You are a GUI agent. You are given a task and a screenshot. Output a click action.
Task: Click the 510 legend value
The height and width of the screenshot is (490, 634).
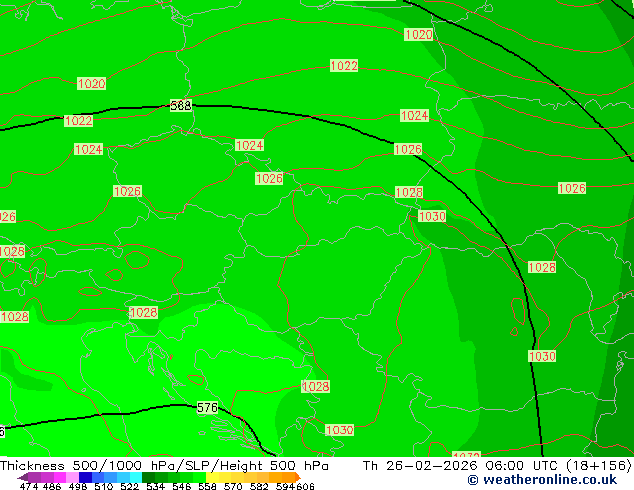pyautogui.click(x=104, y=486)
